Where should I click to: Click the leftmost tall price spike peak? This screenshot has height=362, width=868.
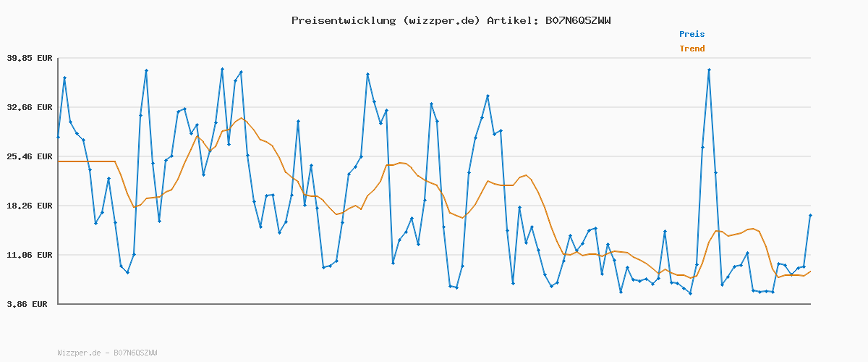click(x=64, y=77)
